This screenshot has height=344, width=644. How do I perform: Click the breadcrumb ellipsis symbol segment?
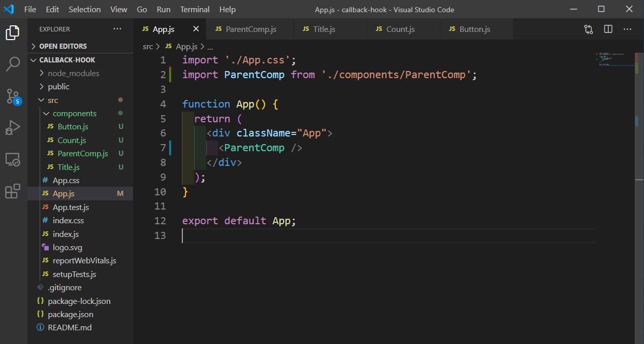coord(210,46)
